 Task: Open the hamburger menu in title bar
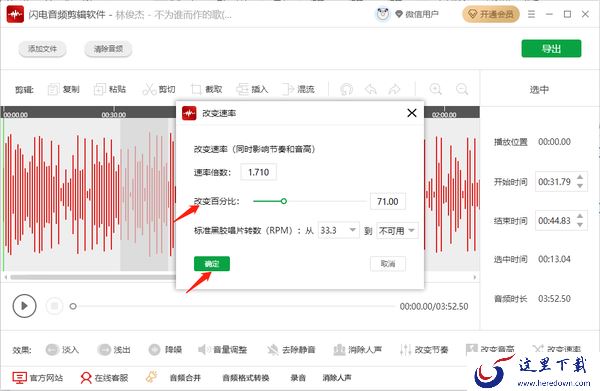(531, 15)
